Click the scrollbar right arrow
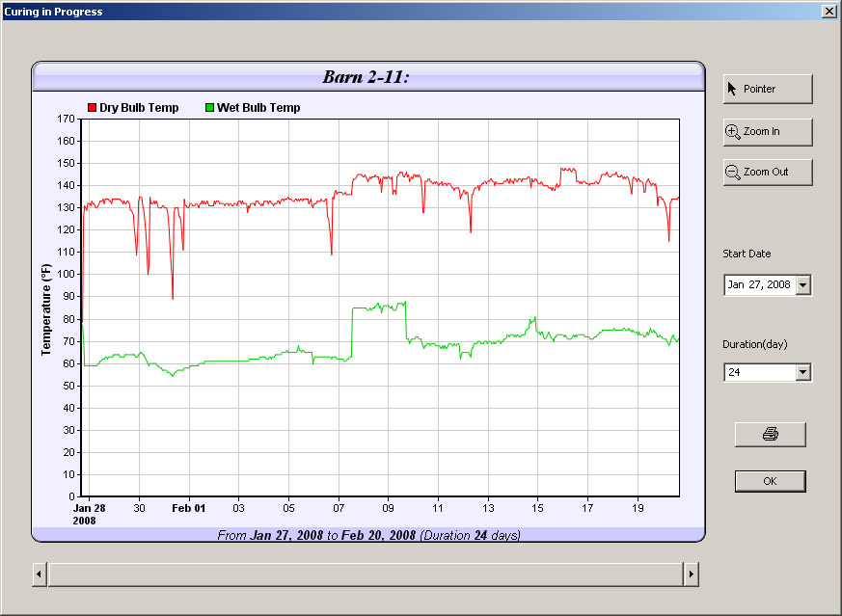 691,576
